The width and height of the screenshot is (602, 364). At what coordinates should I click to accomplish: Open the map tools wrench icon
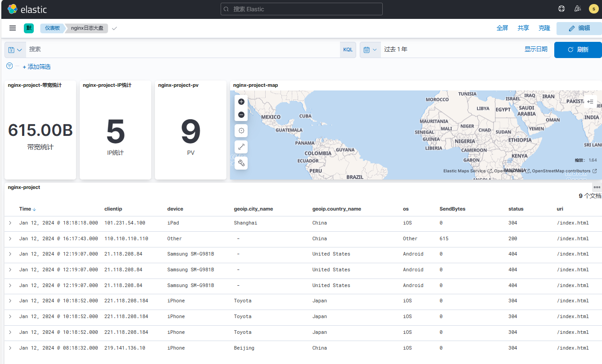tap(241, 163)
